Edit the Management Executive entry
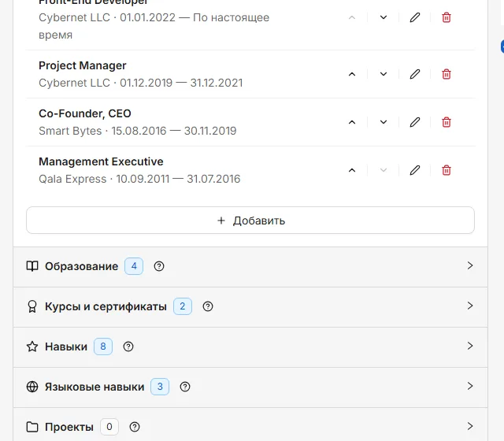This screenshot has width=504, height=441. tap(415, 170)
